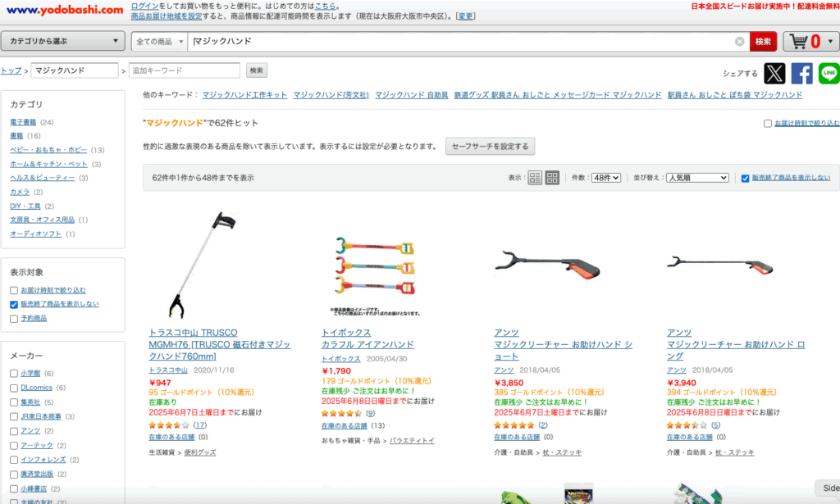Open the お助けハンド ロング product image
The height and width of the screenshot is (504, 840).
click(x=720, y=265)
